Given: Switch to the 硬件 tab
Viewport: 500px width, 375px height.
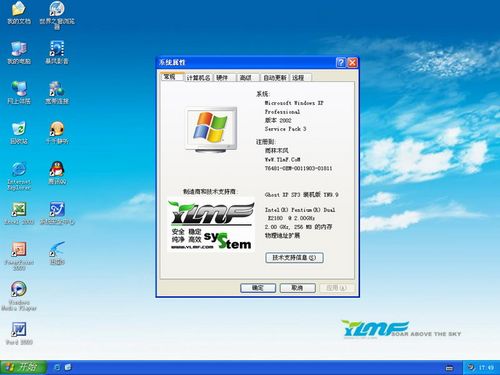Looking at the screenshot, I should pos(222,78).
